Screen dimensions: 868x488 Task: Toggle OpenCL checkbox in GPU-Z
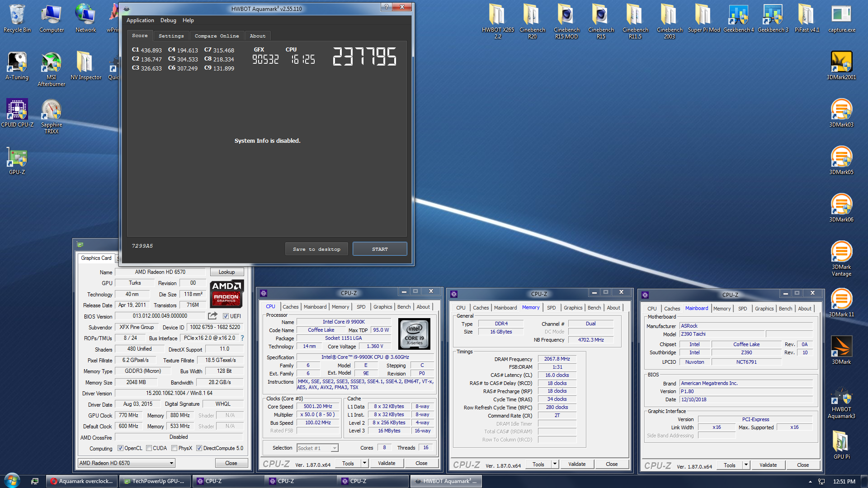[120, 448]
